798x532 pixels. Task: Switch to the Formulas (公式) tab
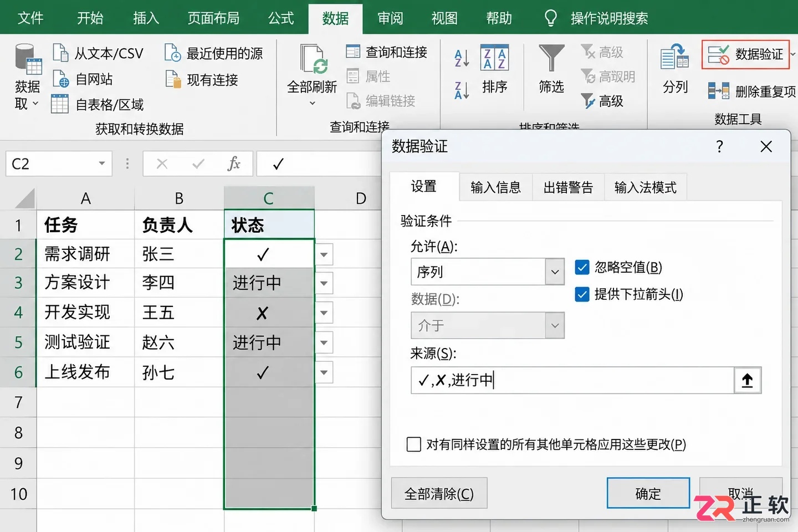281,18
